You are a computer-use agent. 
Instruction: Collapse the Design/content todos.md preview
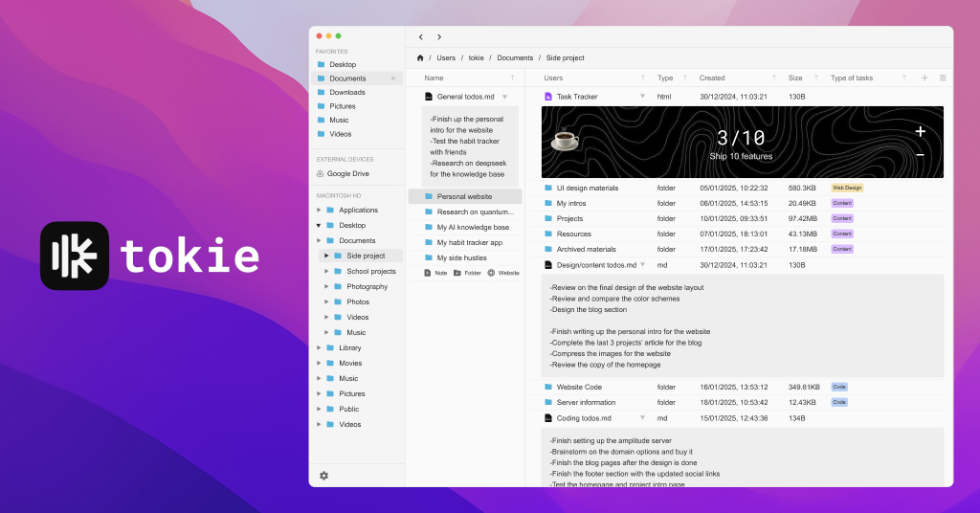click(642, 265)
